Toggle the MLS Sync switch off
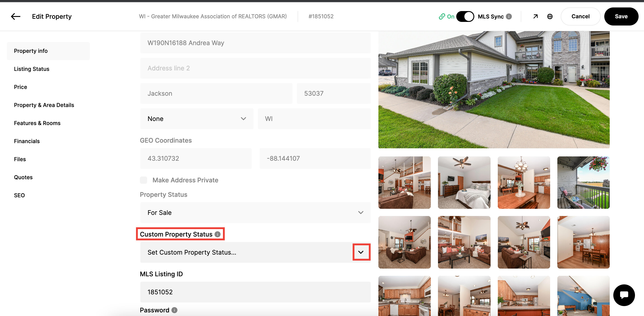Image resolution: width=644 pixels, height=316 pixels. pyautogui.click(x=465, y=16)
